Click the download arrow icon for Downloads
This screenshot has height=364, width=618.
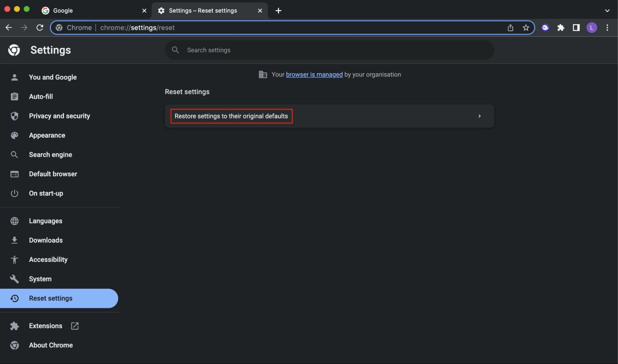pyautogui.click(x=14, y=240)
